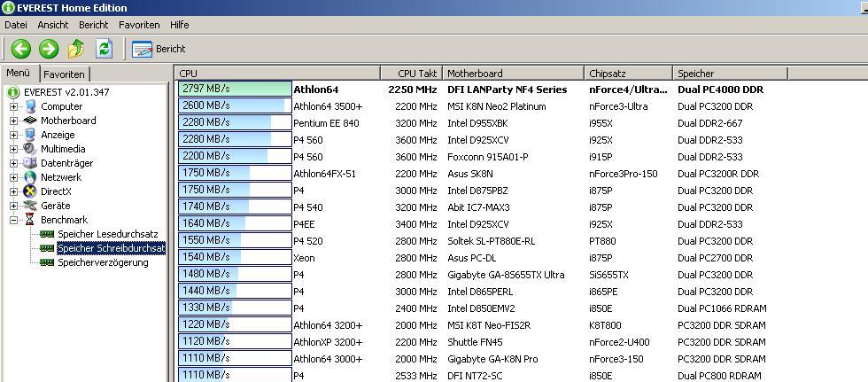The height and width of the screenshot is (382, 868).
Task: Click the up-level arrow toolbar icon
Action: [76, 49]
